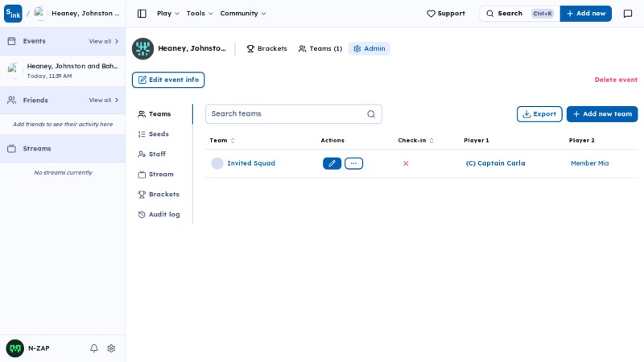The image size is (644, 362).
Task: Click the Support heart icon
Action: pyautogui.click(x=431, y=14)
